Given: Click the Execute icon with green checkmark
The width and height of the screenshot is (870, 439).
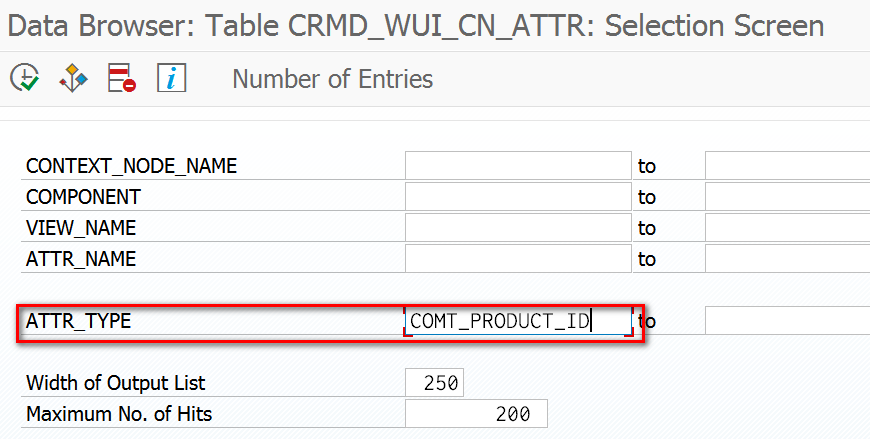Looking at the screenshot, I should pyautogui.click(x=25, y=78).
